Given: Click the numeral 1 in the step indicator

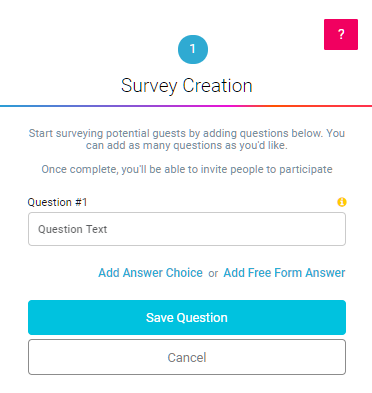Looking at the screenshot, I should pos(193,49).
